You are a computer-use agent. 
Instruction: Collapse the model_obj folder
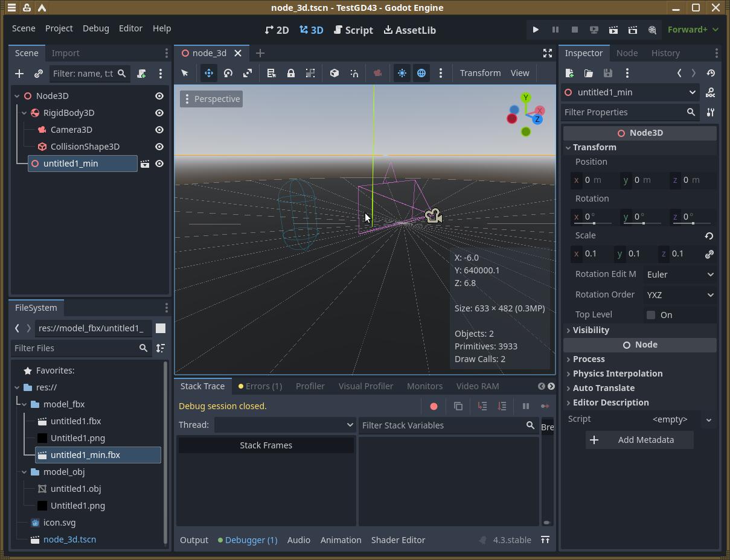[25, 472]
